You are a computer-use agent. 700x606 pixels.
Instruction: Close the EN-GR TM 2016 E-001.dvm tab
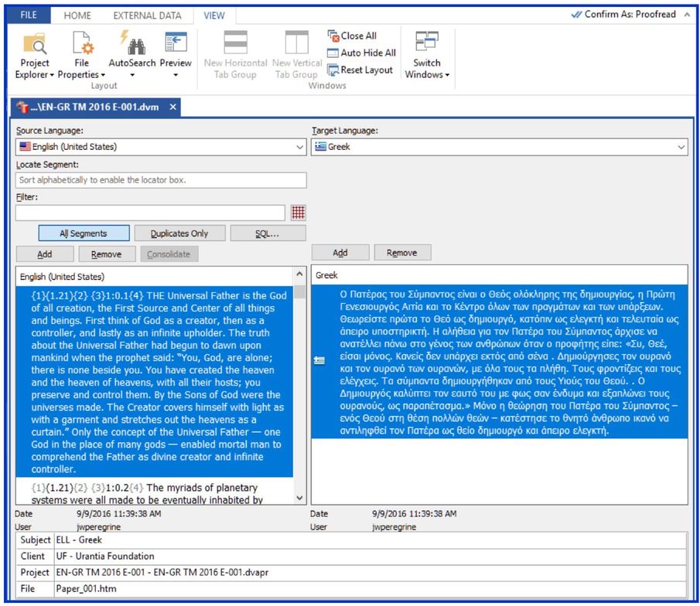click(172, 107)
